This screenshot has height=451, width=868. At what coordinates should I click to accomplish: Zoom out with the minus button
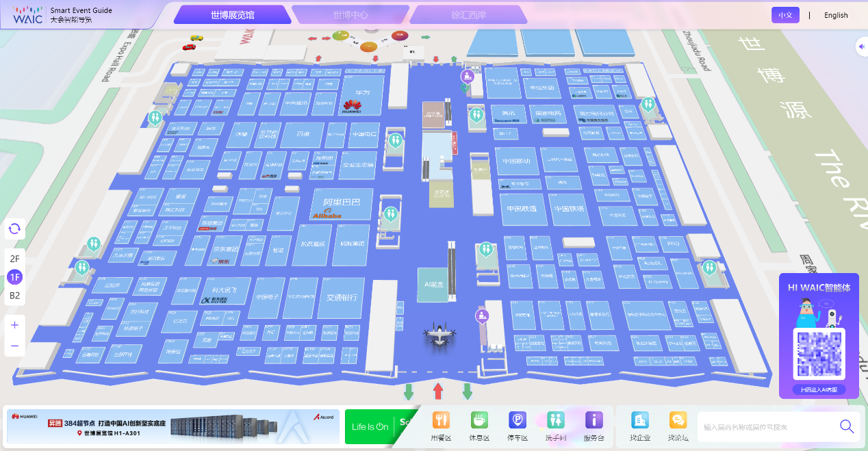pos(14,346)
